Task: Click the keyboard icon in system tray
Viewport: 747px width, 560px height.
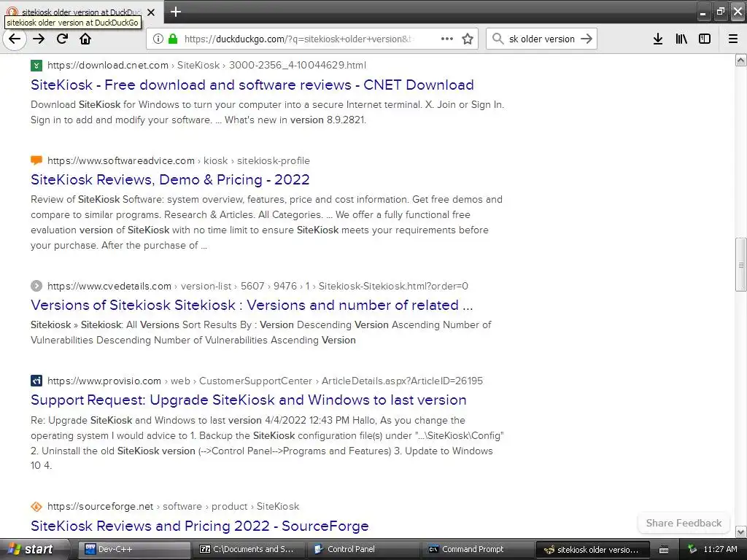Action: tap(665, 550)
